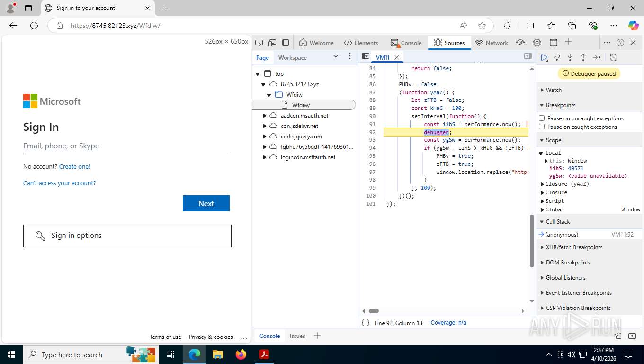
Task: Switch to the Elements tab
Action: [361, 43]
